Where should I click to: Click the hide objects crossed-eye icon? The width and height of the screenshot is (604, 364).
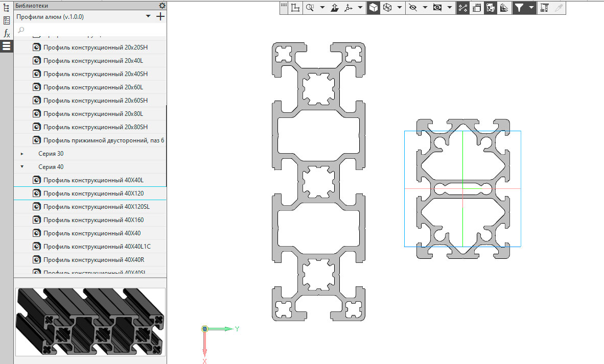tap(413, 8)
